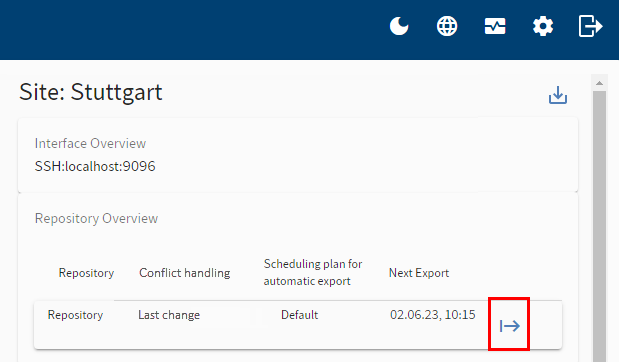This screenshot has height=362, width=619.
Task: Click the 'Interface Overview' label
Action: pyautogui.click(x=90, y=143)
